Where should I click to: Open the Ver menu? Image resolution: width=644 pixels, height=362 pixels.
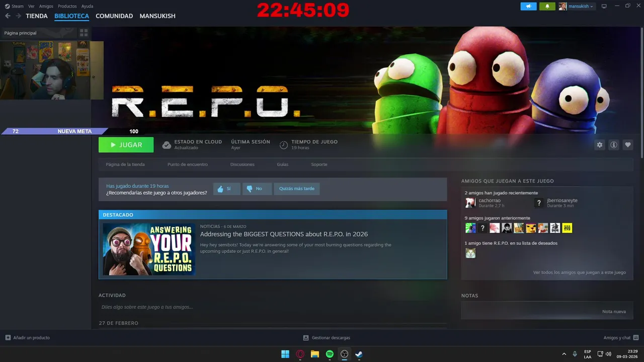click(32, 6)
